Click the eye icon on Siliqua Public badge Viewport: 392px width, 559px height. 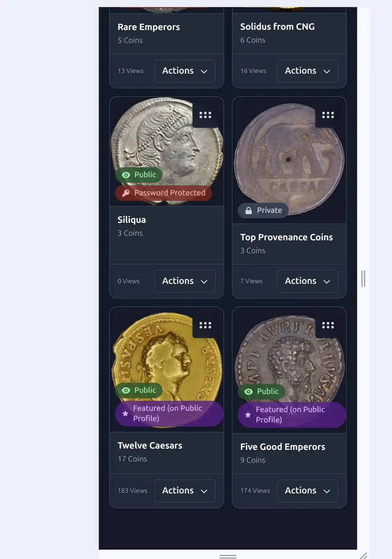click(x=126, y=175)
